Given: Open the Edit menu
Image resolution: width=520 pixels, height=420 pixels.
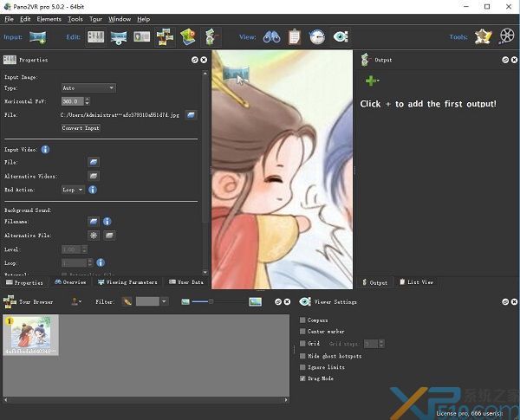Looking at the screenshot, I should click(25, 19).
